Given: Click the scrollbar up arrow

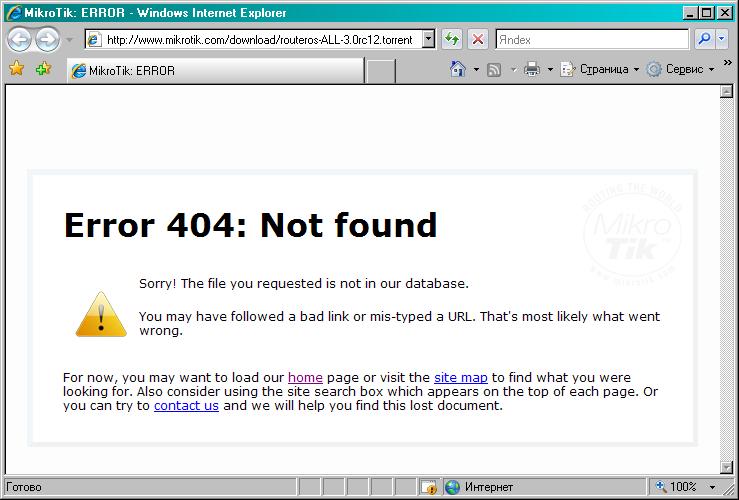Looking at the screenshot, I should point(726,91).
